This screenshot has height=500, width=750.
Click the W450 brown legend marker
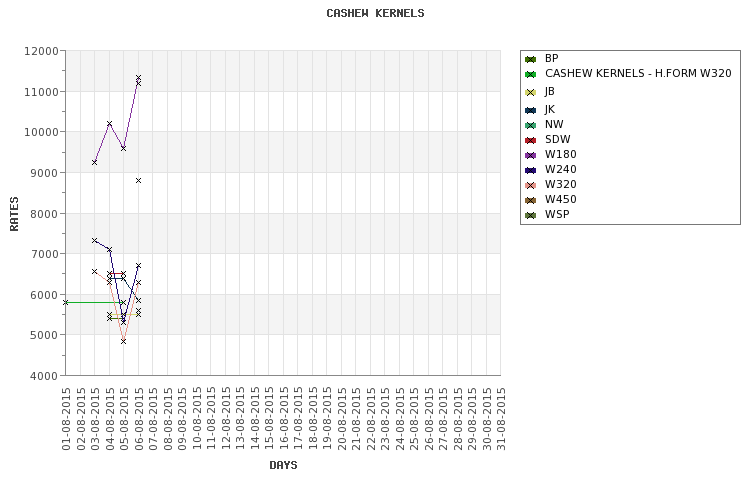(530, 200)
